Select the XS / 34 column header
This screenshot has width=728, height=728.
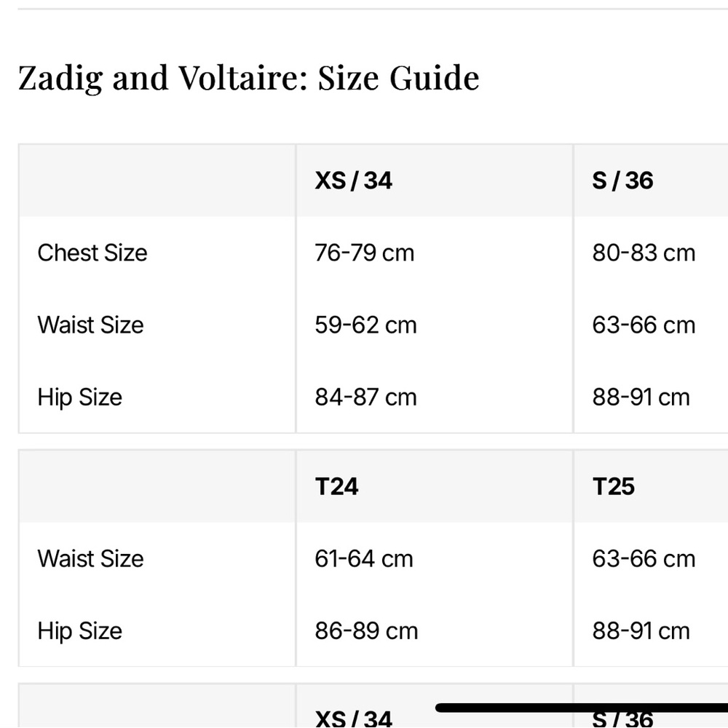pyautogui.click(x=353, y=181)
